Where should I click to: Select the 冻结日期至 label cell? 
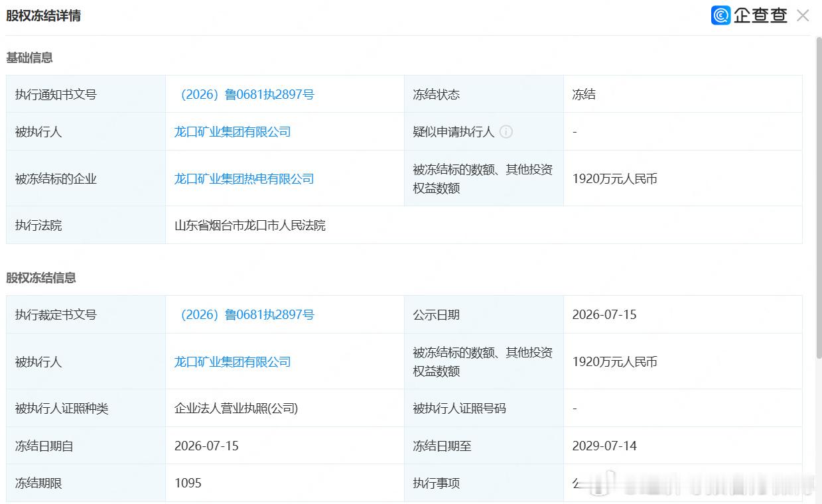[484, 446]
